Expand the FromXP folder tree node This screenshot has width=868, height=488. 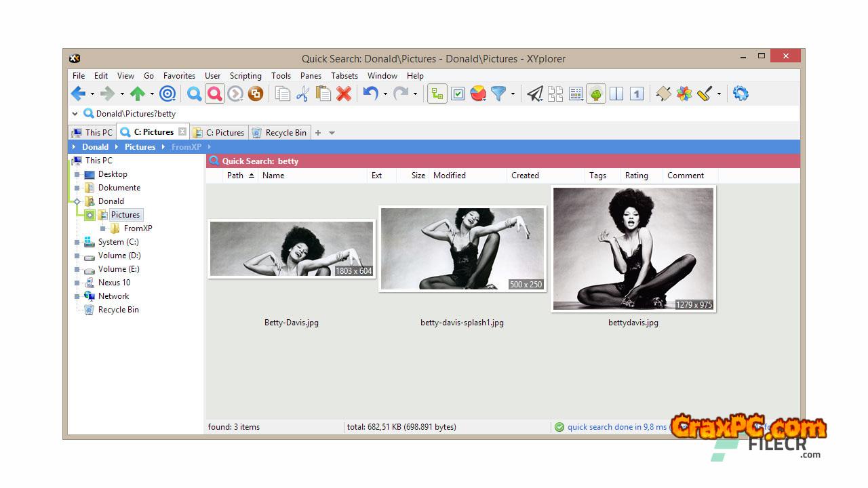tap(103, 228)
